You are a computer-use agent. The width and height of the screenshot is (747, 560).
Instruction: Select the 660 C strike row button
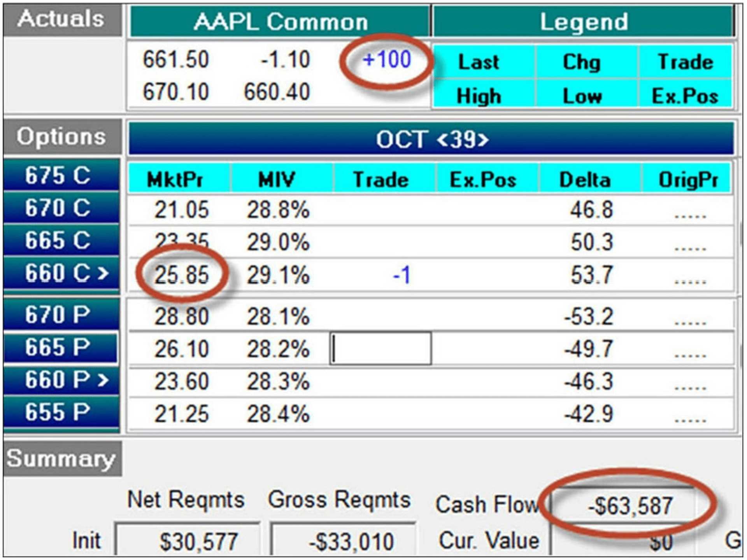[61, 273]
